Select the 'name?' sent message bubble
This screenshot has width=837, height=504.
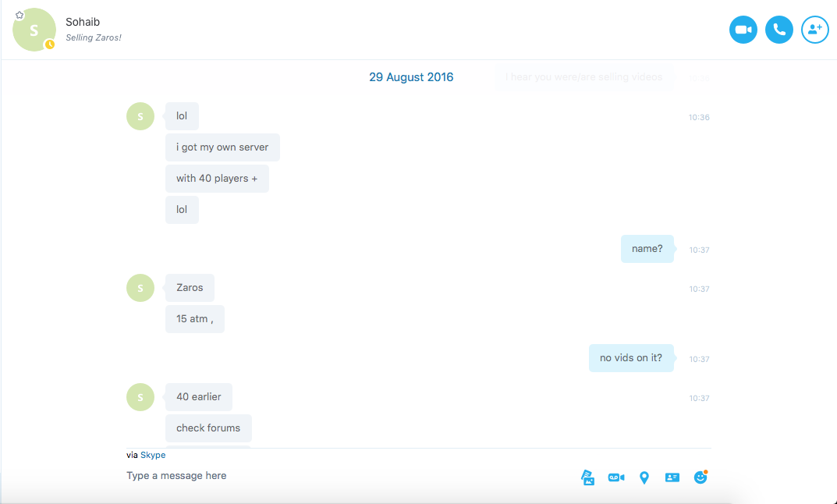tap(647, 249)
